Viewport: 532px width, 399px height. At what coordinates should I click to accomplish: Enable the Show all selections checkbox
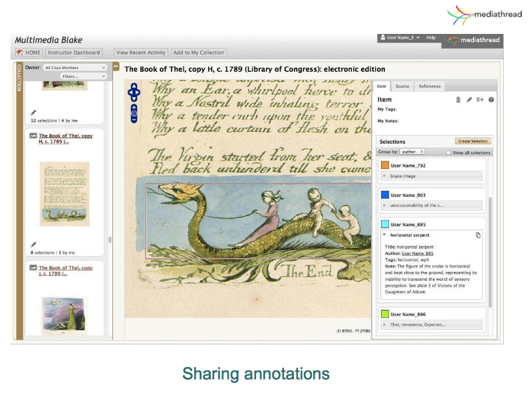(x=448, y=152)
